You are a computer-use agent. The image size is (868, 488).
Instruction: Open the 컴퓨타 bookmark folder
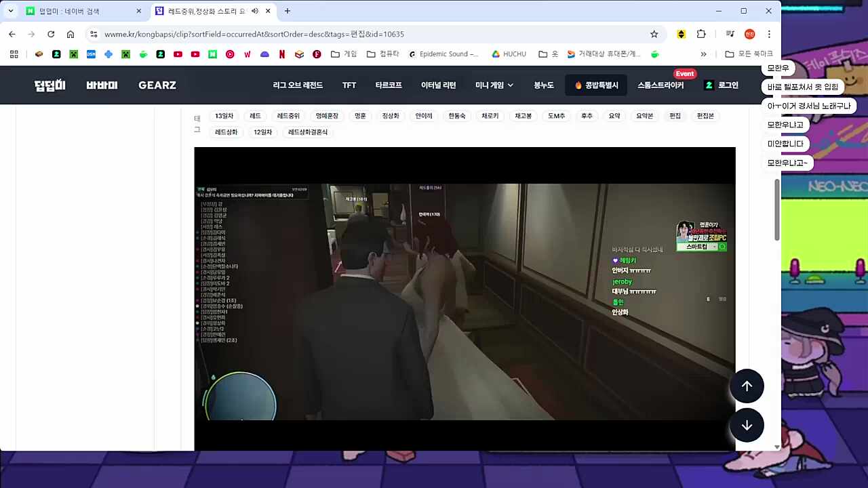point(383,54)
